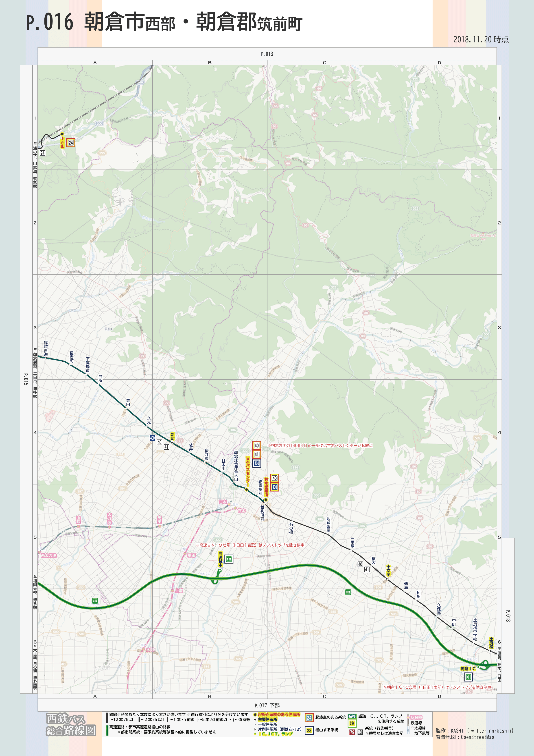Click stop label 下高場道

pos(88,365)
